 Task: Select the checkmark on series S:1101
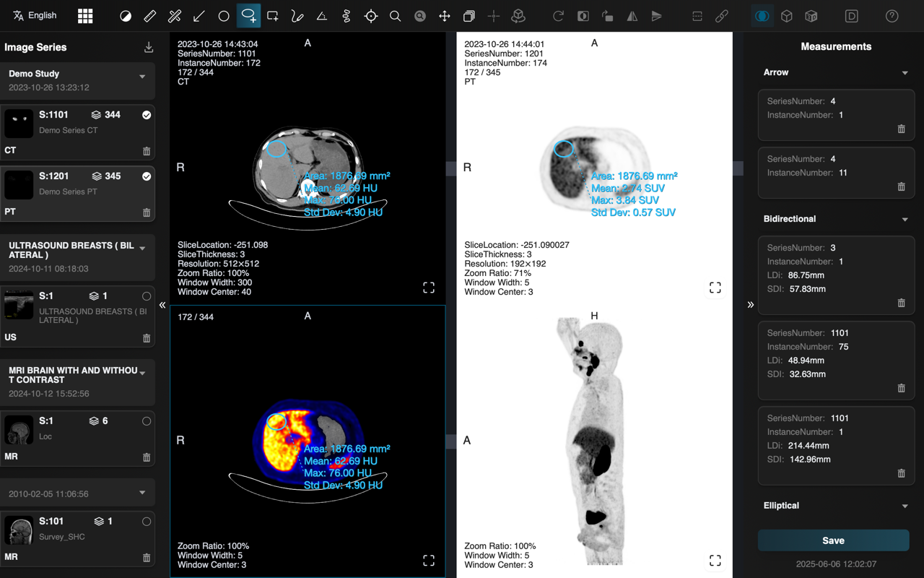pos(146,115)
